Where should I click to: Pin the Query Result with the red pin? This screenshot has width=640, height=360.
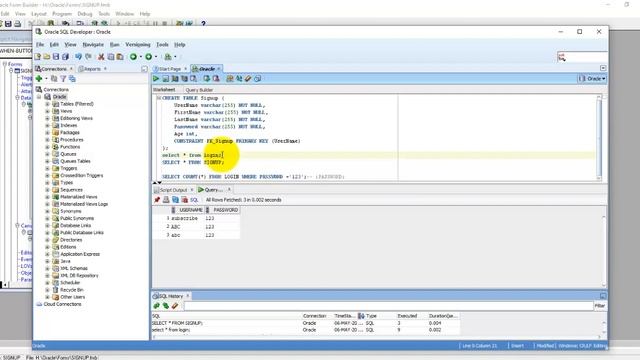click(x=157, y=200)
